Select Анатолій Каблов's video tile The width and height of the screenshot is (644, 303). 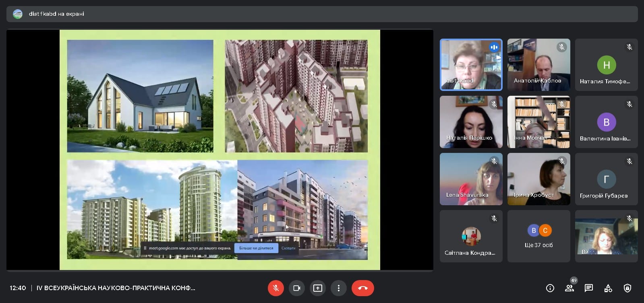pyautogui.click(x=539, y=65)
